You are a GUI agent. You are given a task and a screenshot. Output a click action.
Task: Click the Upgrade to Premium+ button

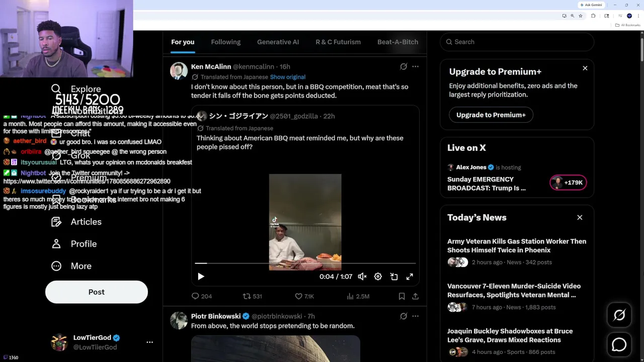click(491, 115)
